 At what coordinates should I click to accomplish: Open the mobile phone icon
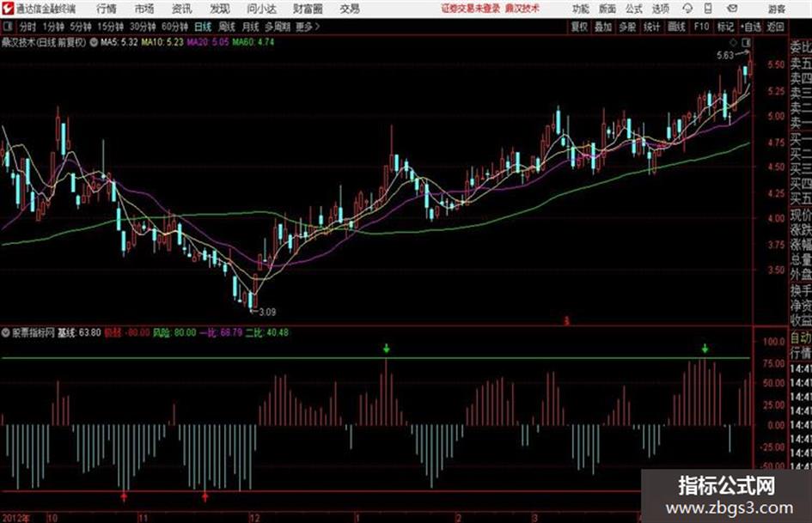(708, 9)
